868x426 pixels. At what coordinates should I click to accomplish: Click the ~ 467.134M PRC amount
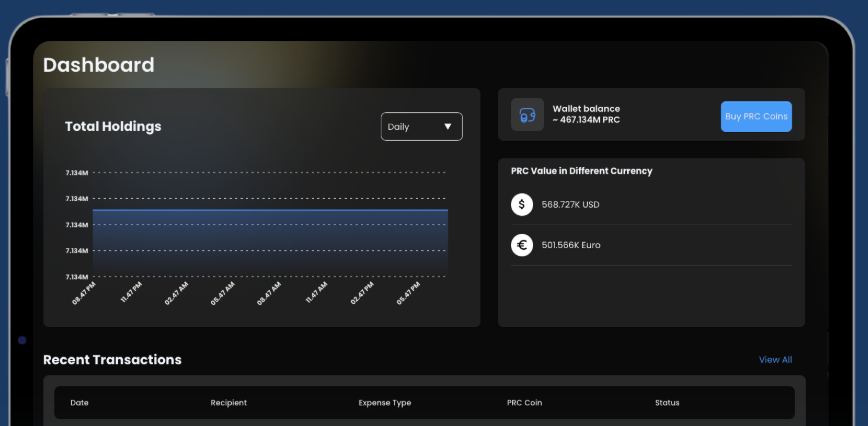586,120
